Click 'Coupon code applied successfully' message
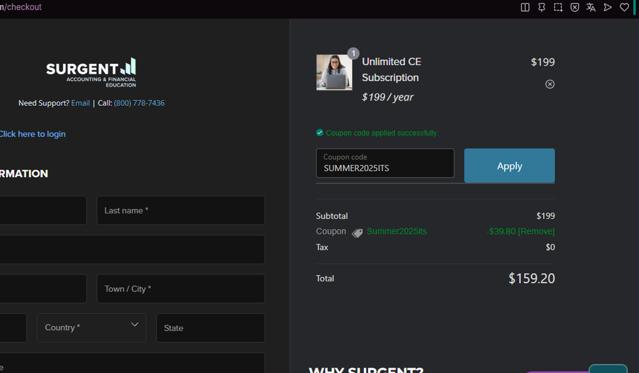Screen dimensions: 639x373 pos(381,133)
